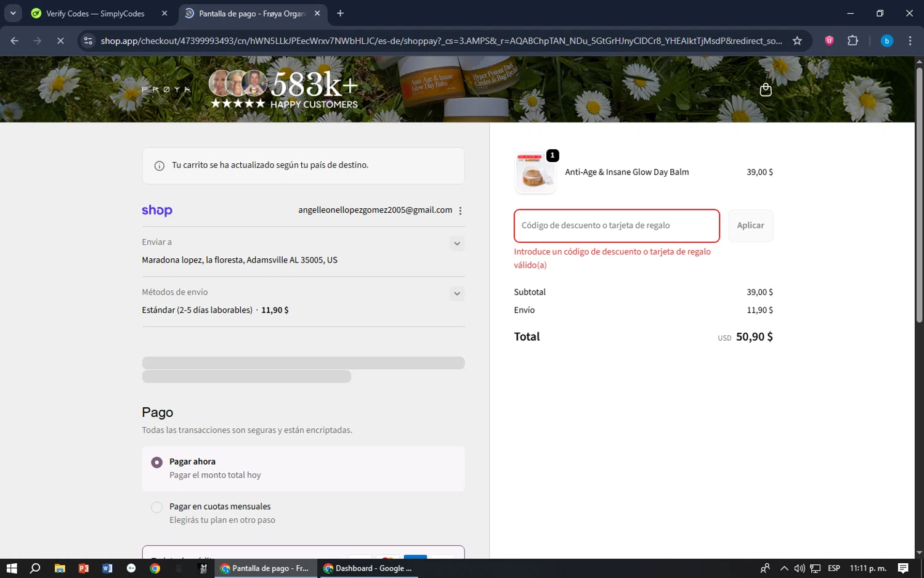Open the ESP language indicator
The height and width of the screenshot is (578, 924).
[834, 568]
